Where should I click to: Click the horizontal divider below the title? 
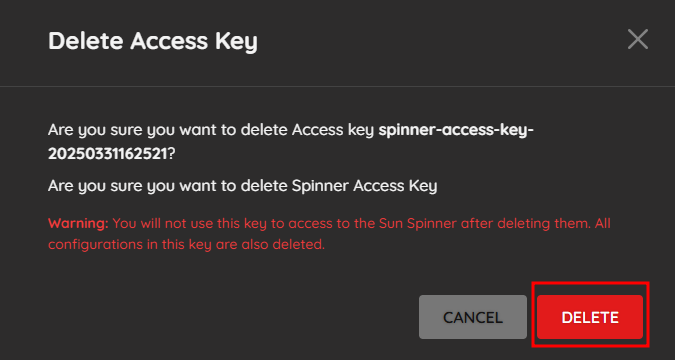[x=338, y=87]
